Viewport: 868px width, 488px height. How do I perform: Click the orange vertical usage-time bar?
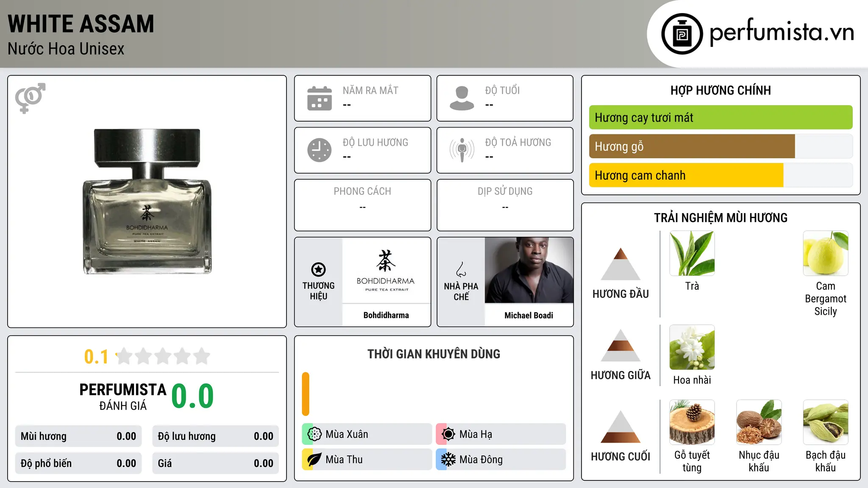tap(306, 394)
